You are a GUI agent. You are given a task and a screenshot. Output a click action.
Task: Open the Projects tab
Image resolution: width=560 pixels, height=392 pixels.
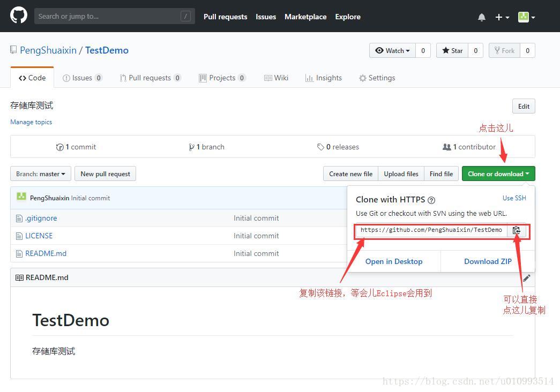pos(222,78)
